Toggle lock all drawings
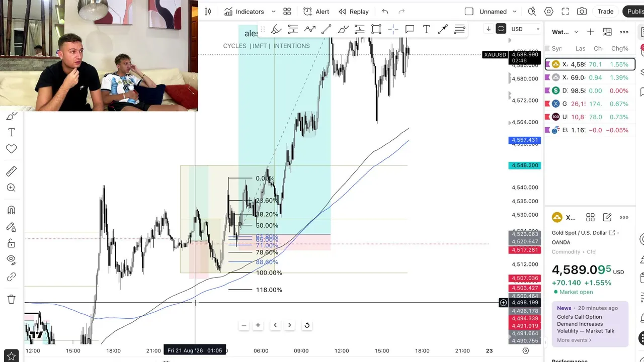The width and height of the screenshot is (644, 362). (x=11, y=243)
